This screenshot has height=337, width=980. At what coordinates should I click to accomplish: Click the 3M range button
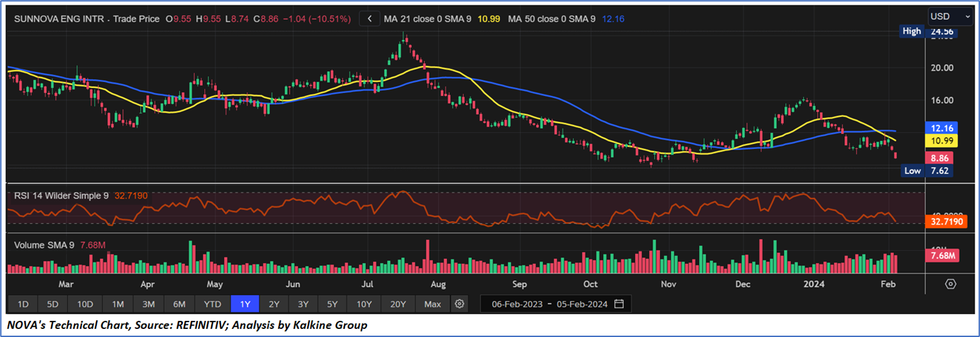(x=149, y=304)
